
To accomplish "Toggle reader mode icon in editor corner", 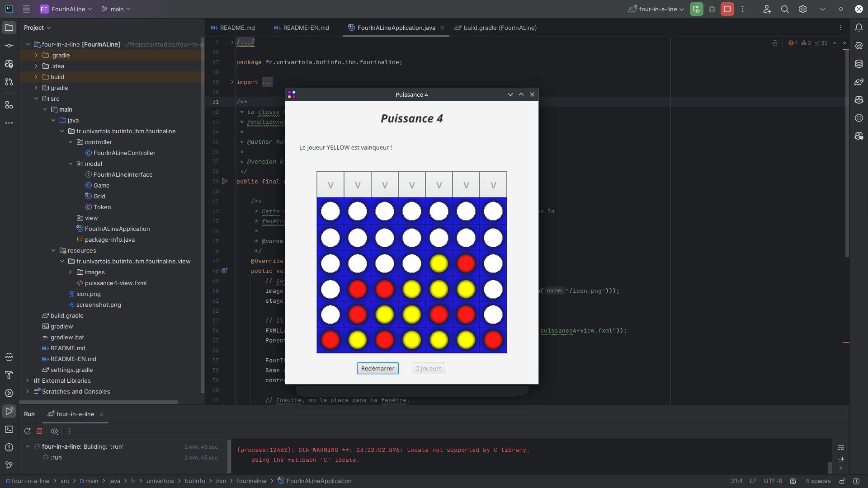I will [775, 43].
